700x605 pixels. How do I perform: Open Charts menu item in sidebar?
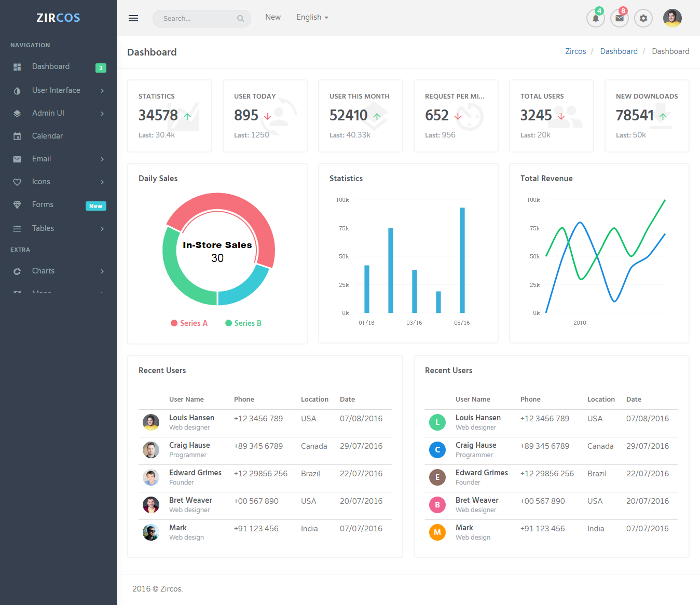[58, 271]
